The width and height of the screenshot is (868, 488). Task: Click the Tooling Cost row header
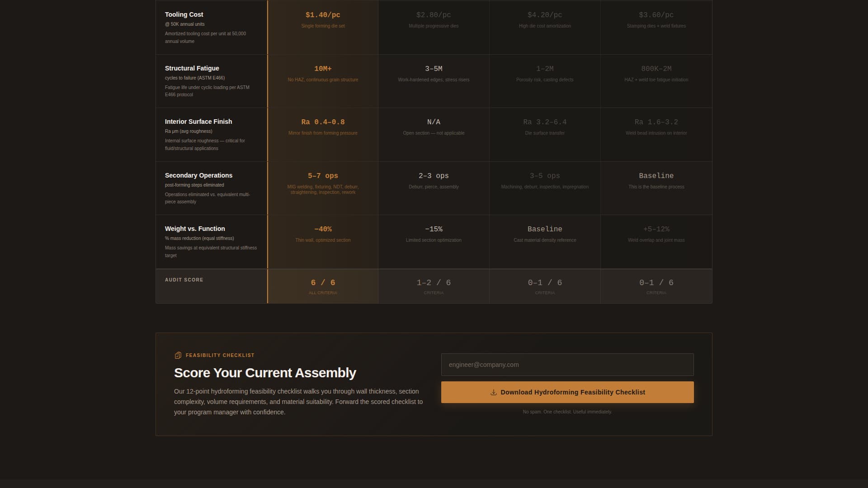tap(184, 14)
